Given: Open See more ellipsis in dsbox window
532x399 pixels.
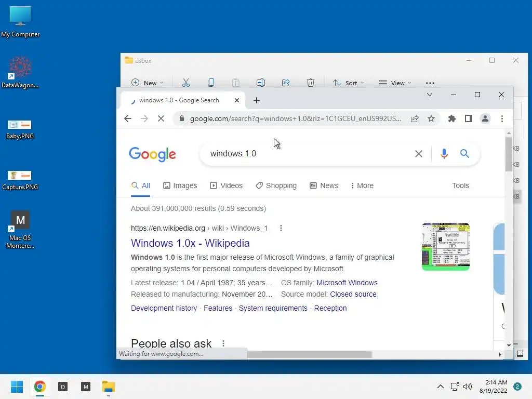Looking at the screenshot, I should tap(430, 83).
